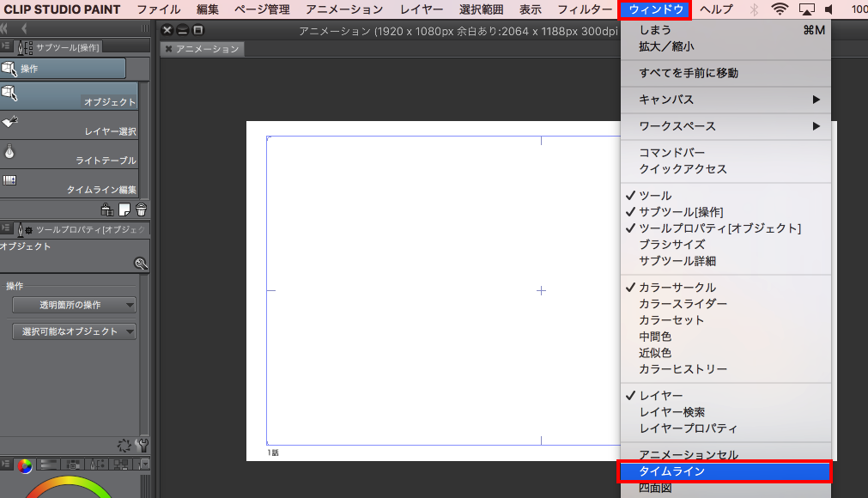
Task: Click the サブツール[操作] palette tab
Action: coord(58,47)
